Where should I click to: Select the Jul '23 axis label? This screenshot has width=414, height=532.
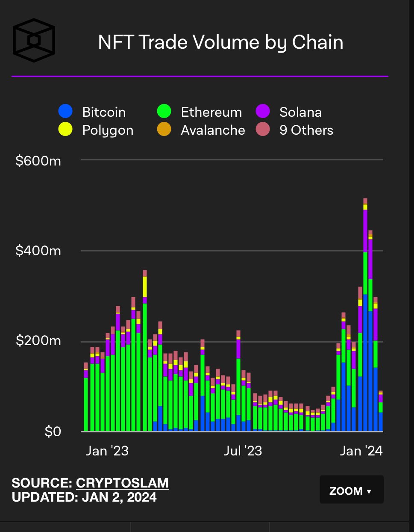coord(243,451)
